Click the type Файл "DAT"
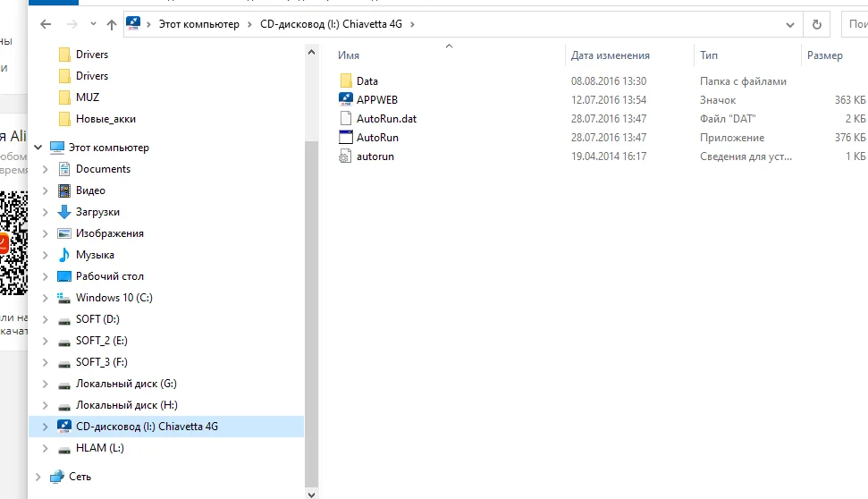 coord(728,119)
